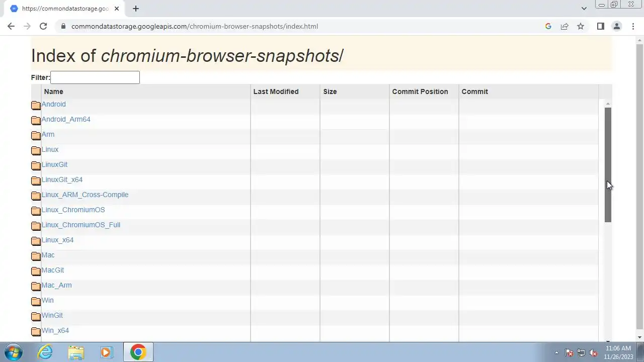Image resolution: width=644 pixels, height=362 pixels.
Task: Click the inner table scroll-up arrow
Action: 608,104
